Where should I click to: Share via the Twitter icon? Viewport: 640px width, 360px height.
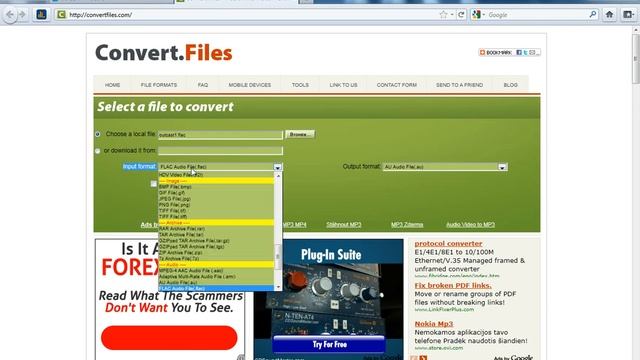pyautogui.click(x=526, y=52)
